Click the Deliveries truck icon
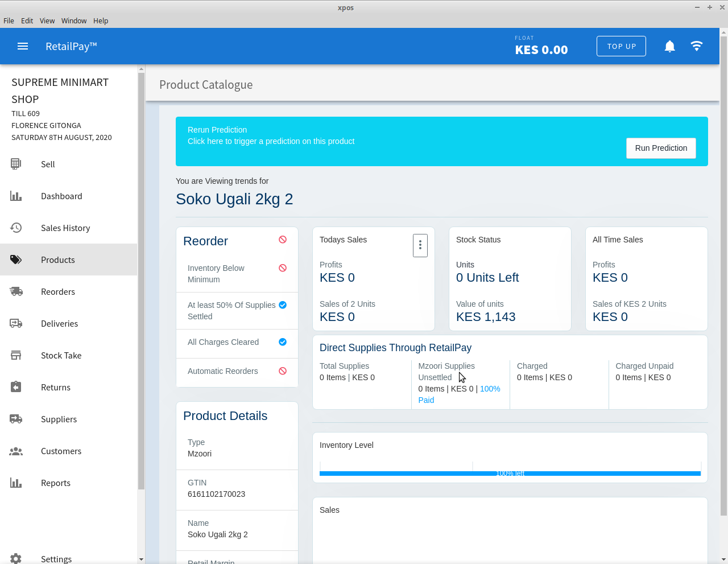 (x=16, y=323)
